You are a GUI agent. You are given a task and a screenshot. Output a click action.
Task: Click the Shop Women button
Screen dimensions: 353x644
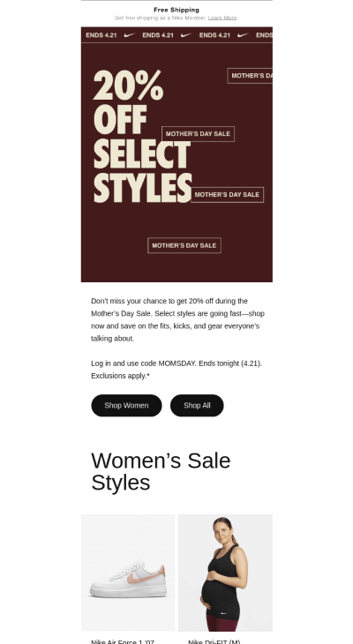pyautogui.click(x=126, y=406)
